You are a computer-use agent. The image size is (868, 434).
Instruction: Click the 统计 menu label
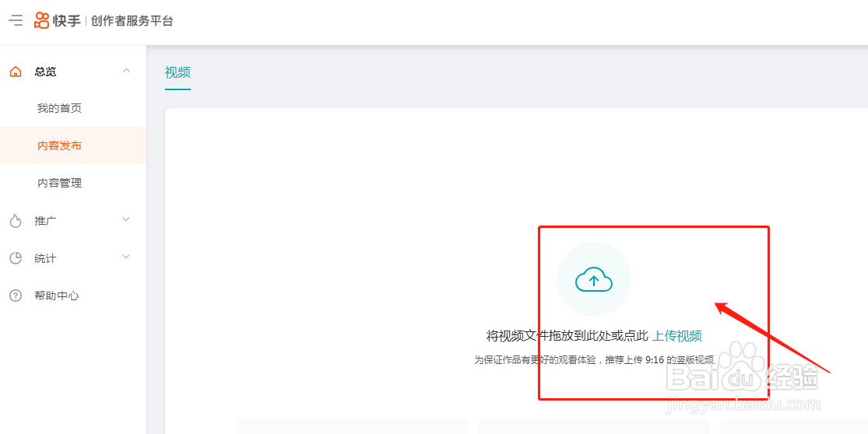[x=45, y=258]
